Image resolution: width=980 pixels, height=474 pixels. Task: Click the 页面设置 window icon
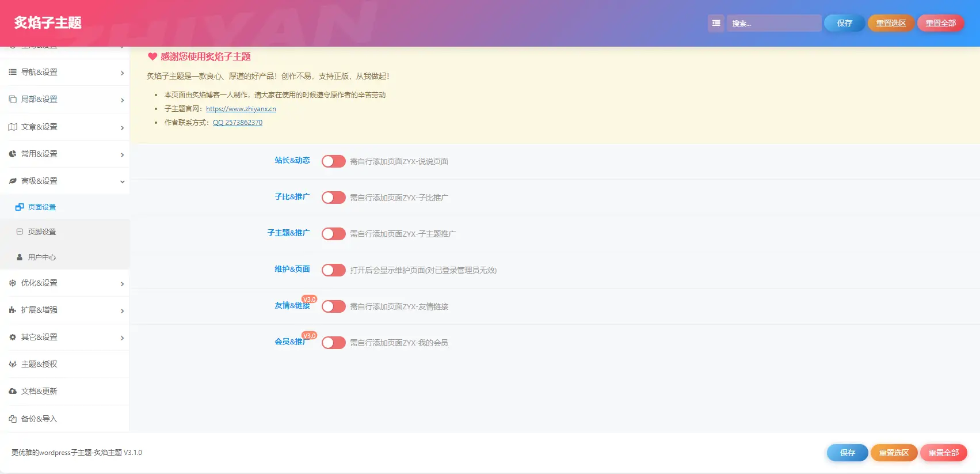pyautogui.click(x=20, y=207)
